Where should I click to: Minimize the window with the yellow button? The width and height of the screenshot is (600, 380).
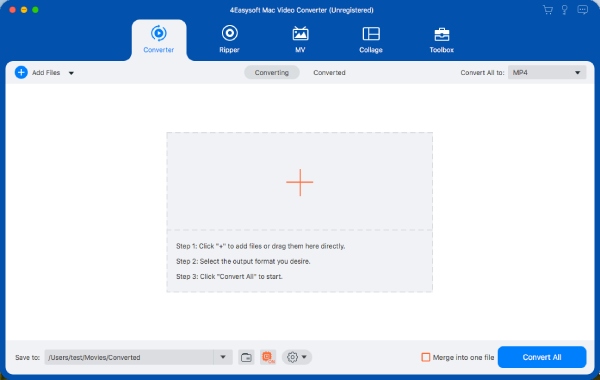point(24,10)
